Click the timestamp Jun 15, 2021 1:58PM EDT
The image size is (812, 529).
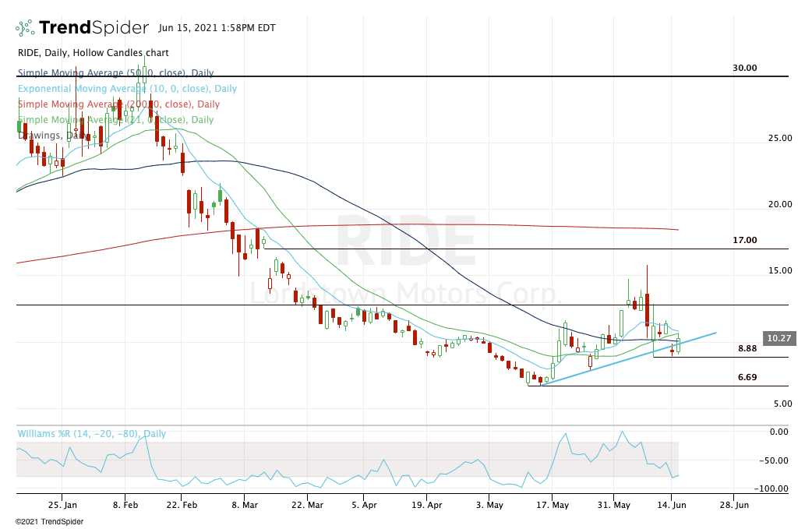[217, 28]
